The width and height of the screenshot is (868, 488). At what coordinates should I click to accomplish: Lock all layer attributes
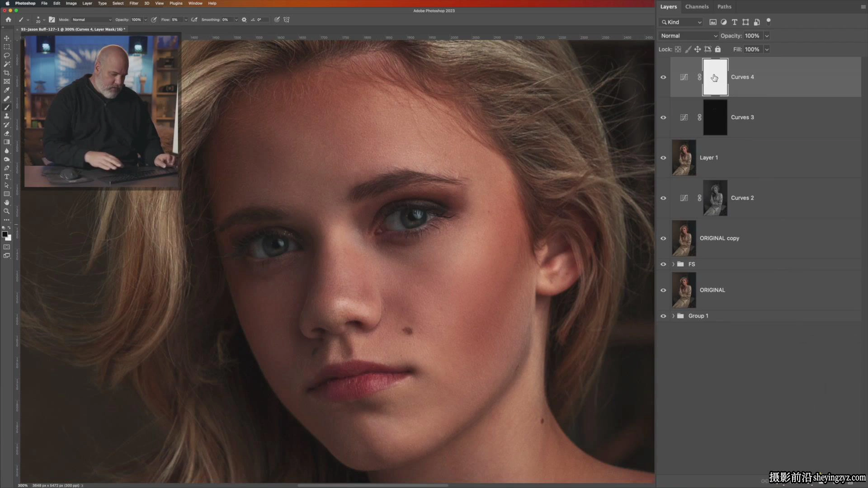(x=718, y=49)
